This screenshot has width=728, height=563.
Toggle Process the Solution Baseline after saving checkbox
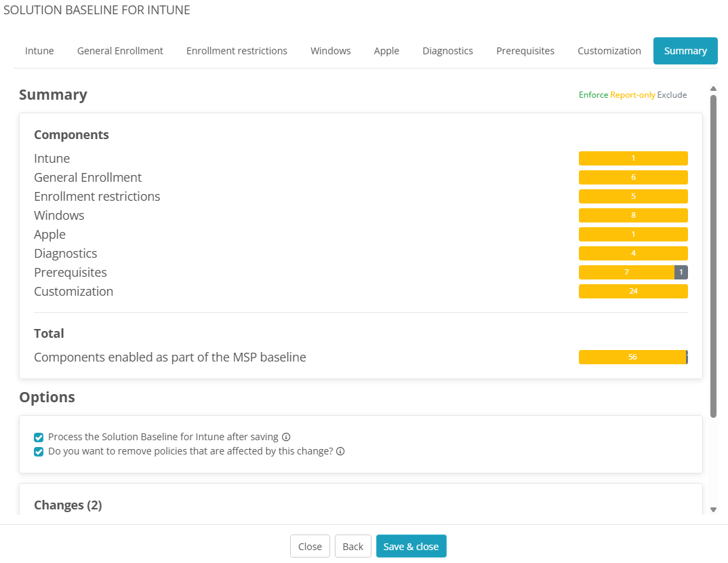(x=39, y=437)
